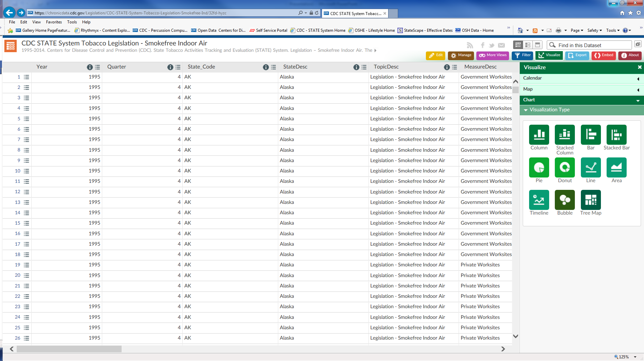Choose the Bubble chart visualization
Image resolution: width=644 pixels, height=361 pixels.
(565, 200)
